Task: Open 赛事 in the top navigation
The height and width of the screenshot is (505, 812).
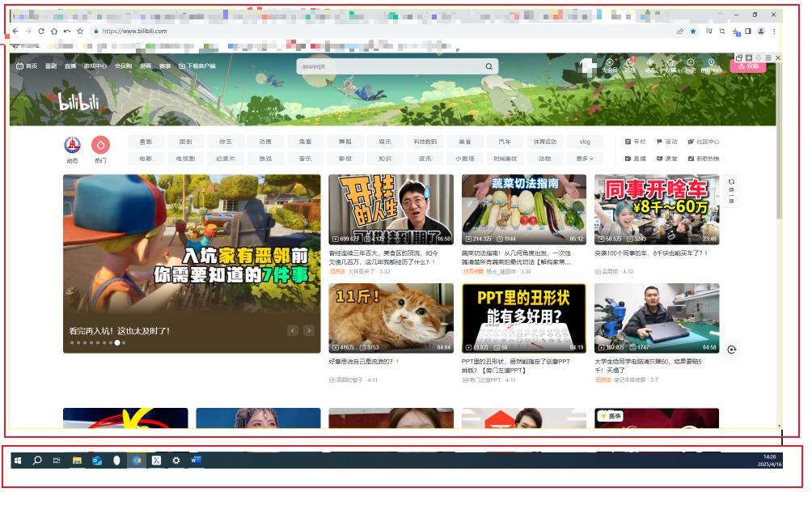Action: coord(165,66)
